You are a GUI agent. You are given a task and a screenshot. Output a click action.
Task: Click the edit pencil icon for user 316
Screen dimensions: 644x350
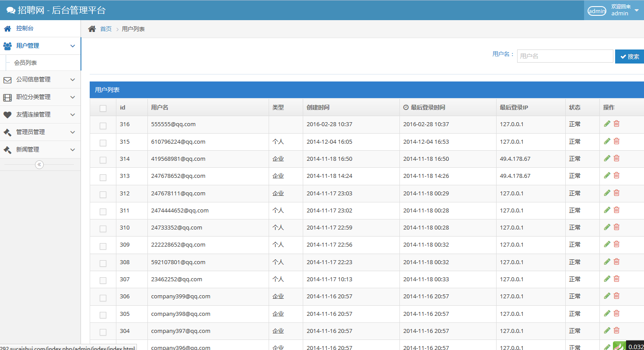(607, 124)
